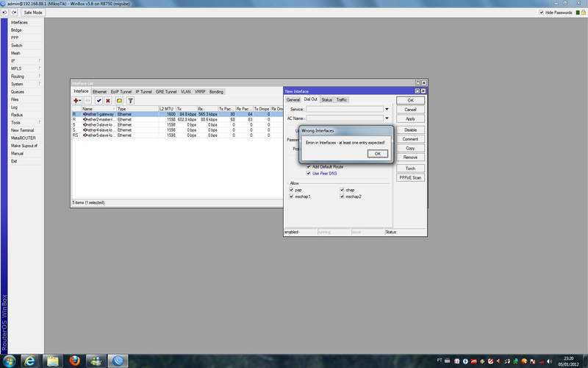Uncheck the pap authentication checkbox

[291, 190]
